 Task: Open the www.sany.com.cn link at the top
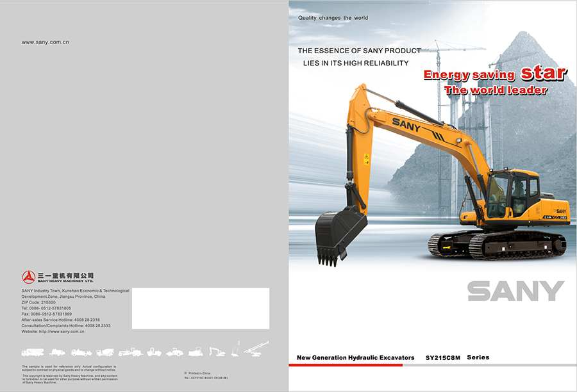pos(46,42)
